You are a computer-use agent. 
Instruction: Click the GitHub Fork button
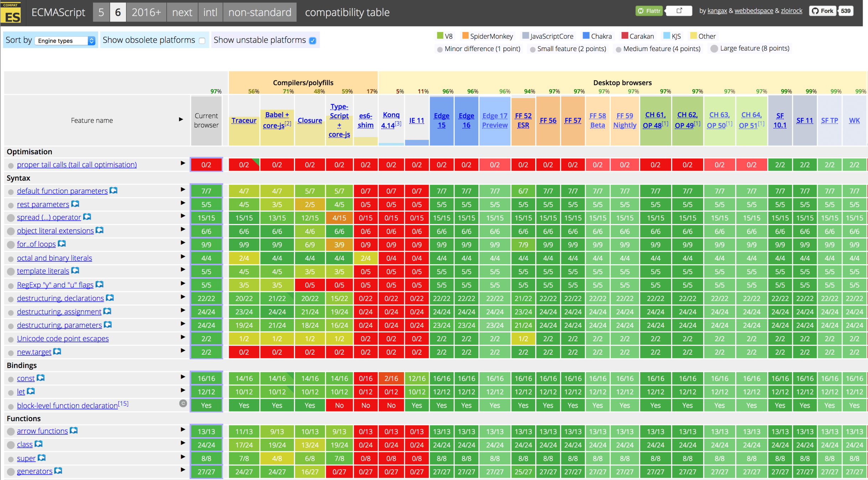coord(822,11)
